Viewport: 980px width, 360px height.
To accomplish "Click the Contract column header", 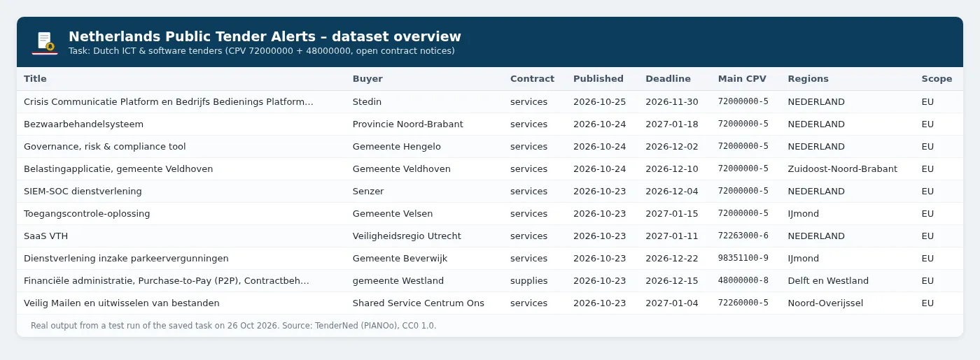I will pyautogui.click(x=532, y=79).
